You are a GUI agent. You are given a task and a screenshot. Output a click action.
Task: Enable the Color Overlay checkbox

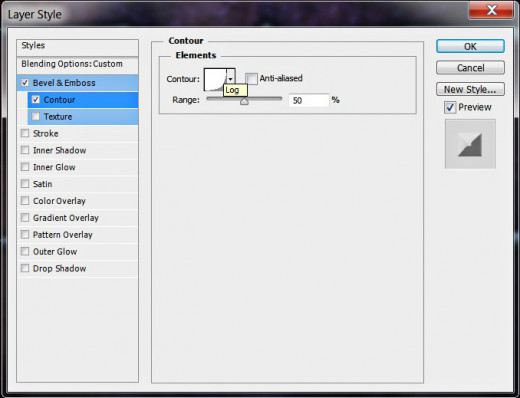click(x=25, y=201)
